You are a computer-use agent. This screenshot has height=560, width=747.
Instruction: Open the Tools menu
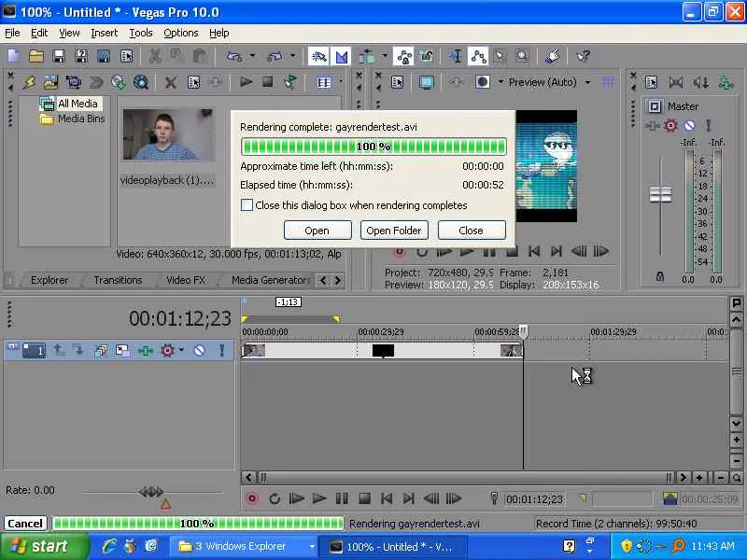coord(141,33)
